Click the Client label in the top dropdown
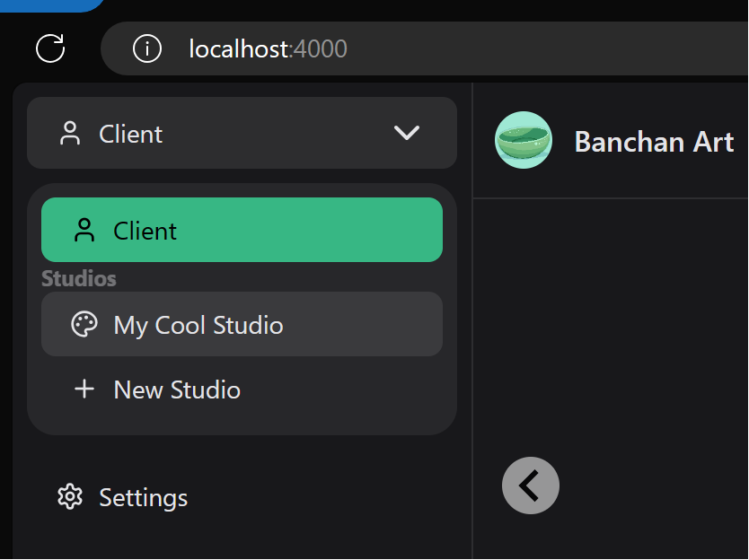The height and width of the screenshot is (560, 749). 131,134
